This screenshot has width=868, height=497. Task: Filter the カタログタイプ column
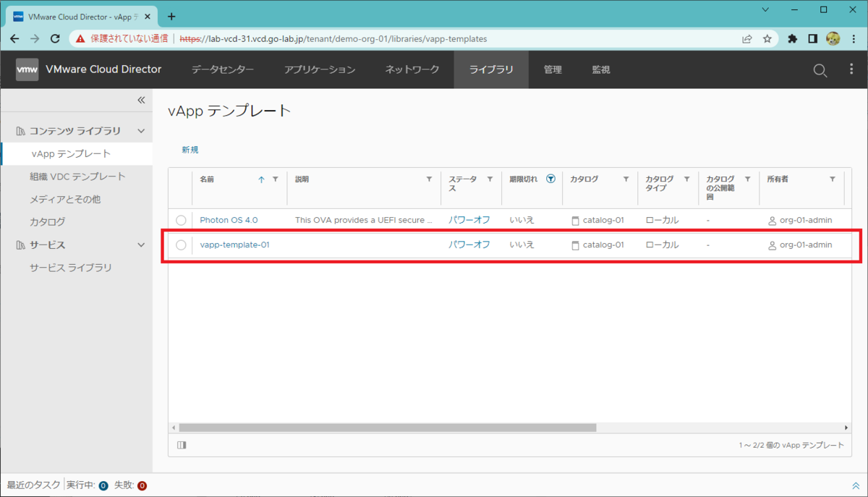point(686,179)
